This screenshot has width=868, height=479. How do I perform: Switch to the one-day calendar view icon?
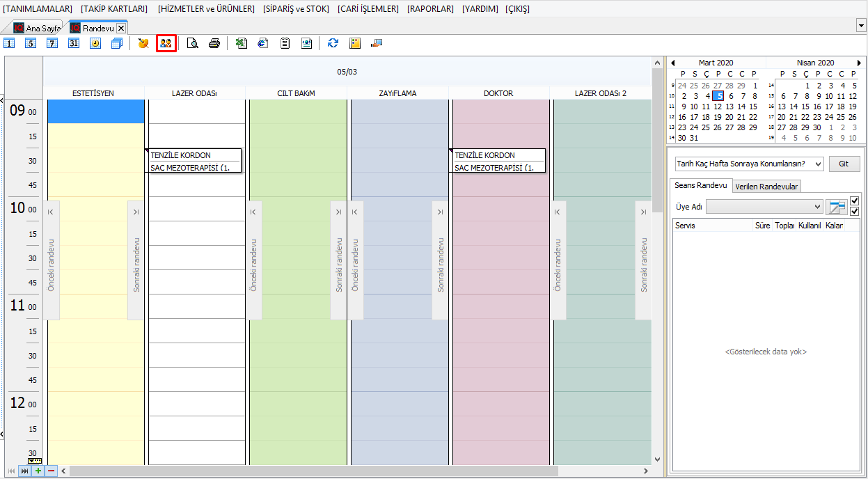tap(9, 43)
